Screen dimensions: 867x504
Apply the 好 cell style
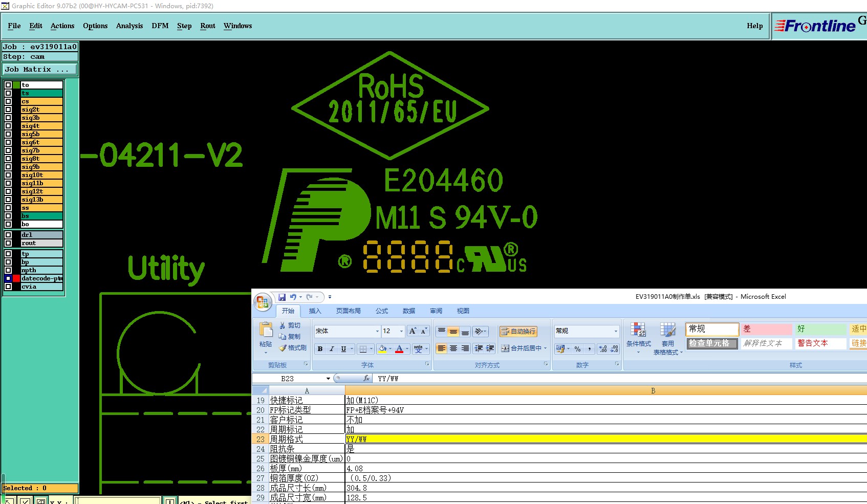point(821,329)
